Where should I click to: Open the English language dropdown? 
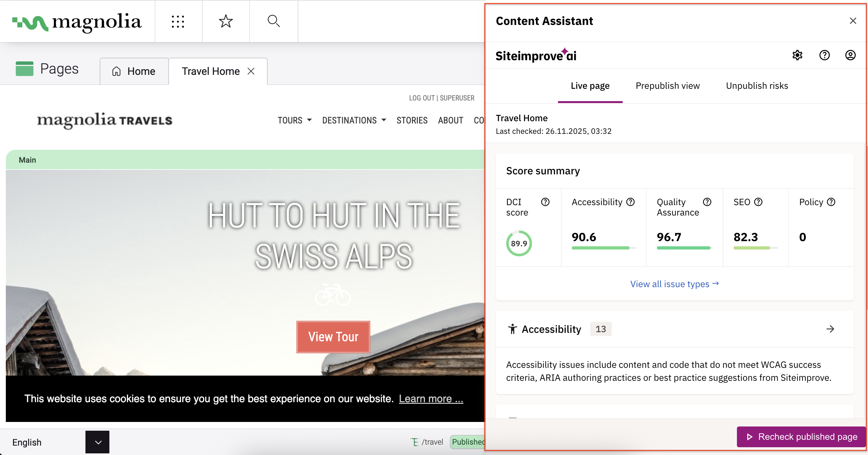tap(97, 442)
